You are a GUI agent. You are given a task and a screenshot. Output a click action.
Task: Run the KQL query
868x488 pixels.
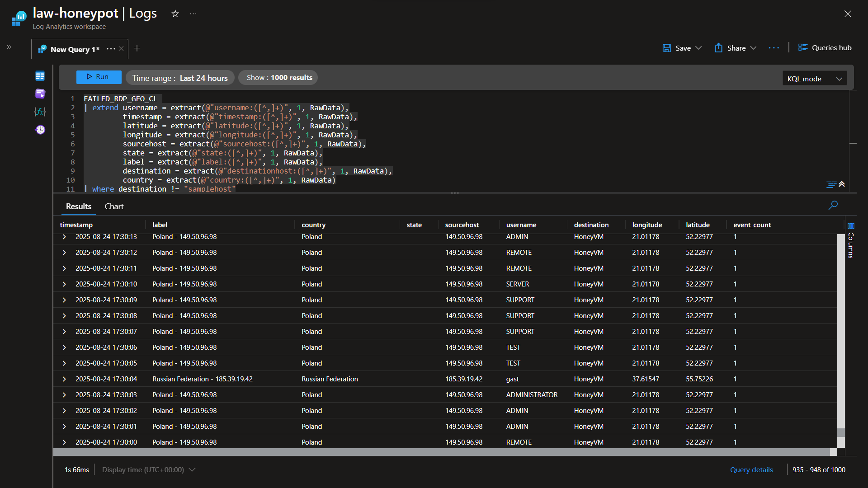click(99, 77)
